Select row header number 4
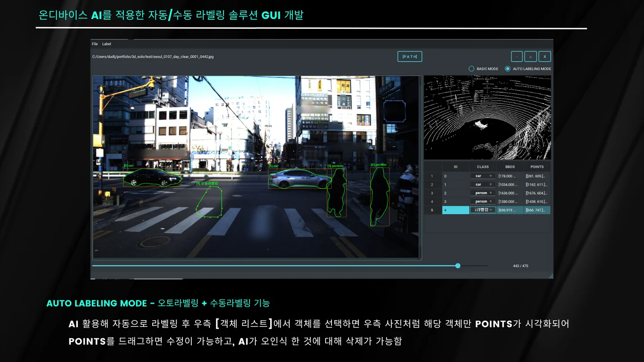Image resolution: width=644 pixels, height=362 pixels. pos(432,202)
